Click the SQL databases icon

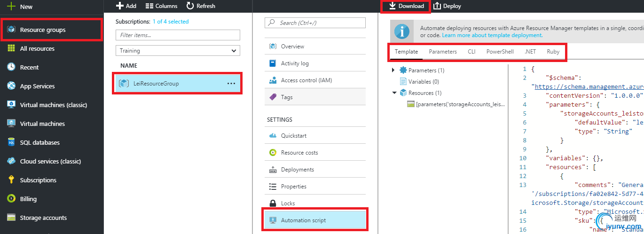pos(11,142)
